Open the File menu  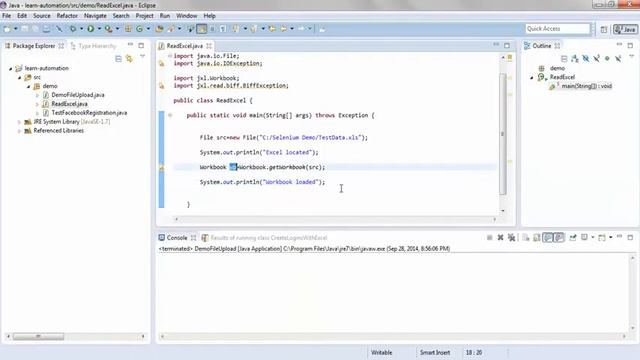click(7, 16)
